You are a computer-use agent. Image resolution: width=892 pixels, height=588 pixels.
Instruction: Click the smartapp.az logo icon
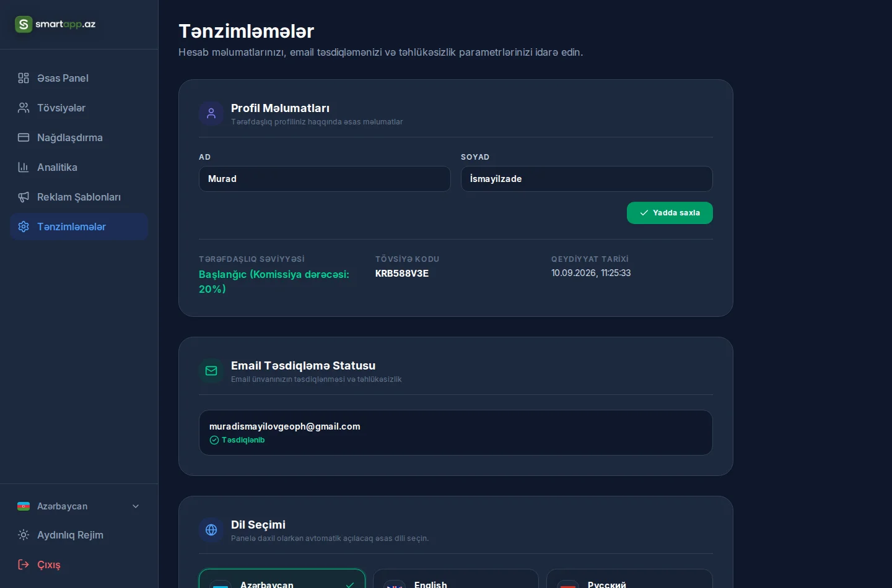pyautogui.click(x=24, y=24)
